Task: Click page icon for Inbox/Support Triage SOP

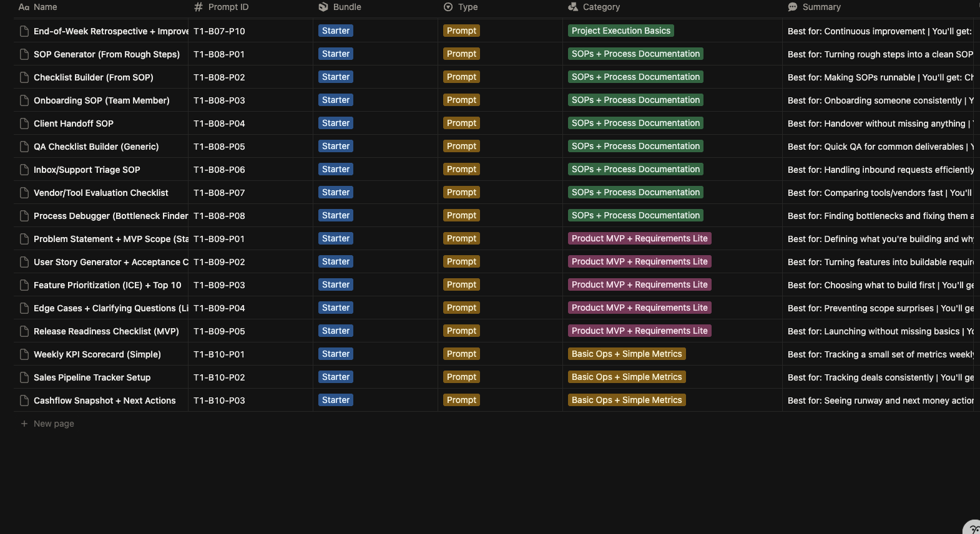Action: coord(24,170)
